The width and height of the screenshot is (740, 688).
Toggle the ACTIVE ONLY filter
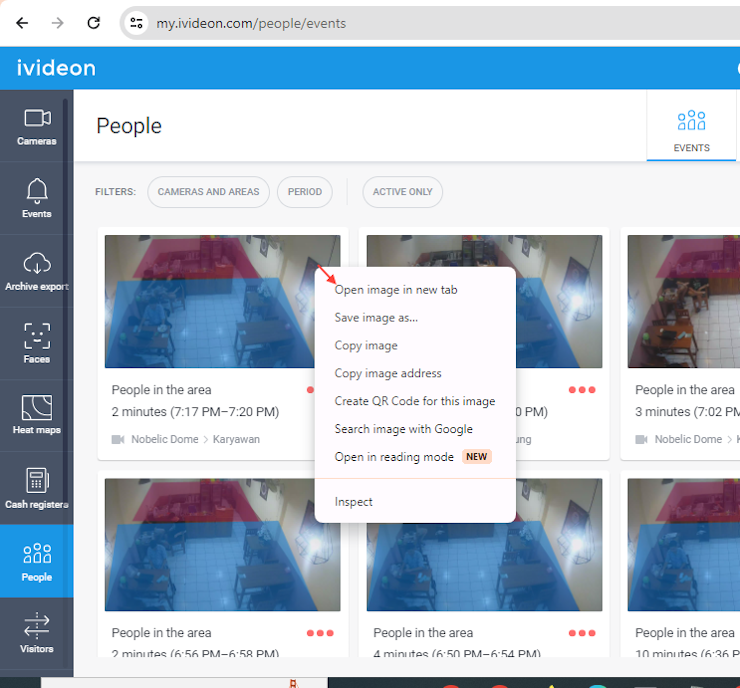(x=403, y=192)
